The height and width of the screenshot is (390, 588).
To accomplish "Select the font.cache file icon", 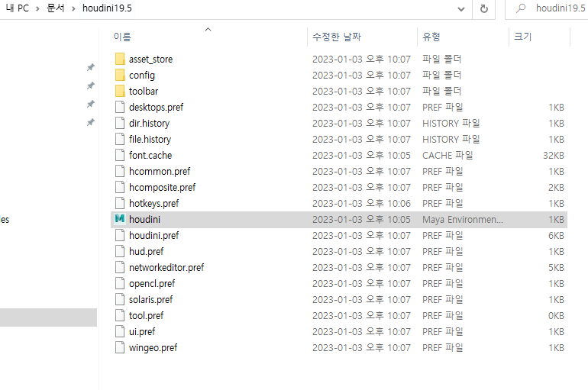I will 120,155.
